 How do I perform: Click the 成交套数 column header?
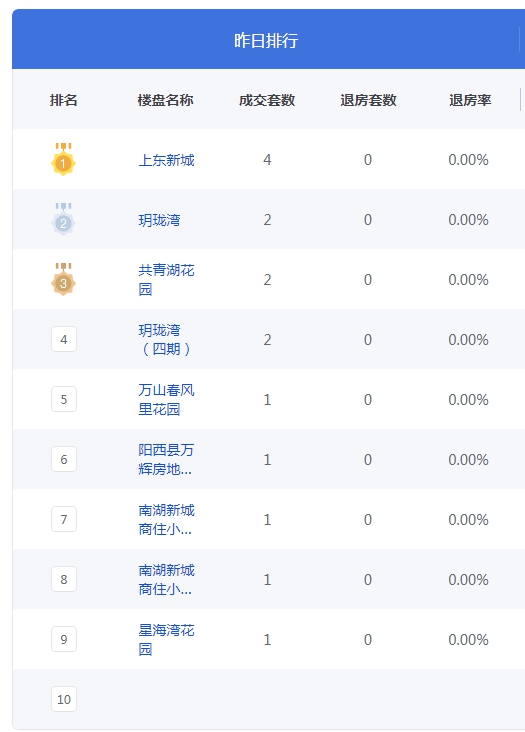[267, 100]
